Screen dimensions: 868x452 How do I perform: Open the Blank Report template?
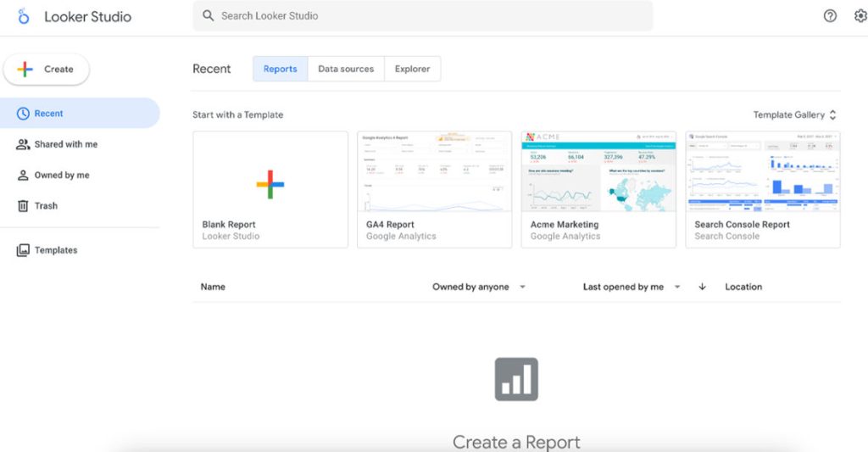click(270, 183)
